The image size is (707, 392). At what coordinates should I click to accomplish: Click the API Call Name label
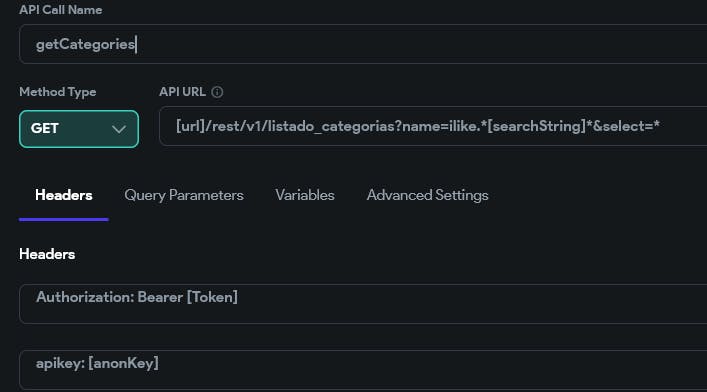60,10
